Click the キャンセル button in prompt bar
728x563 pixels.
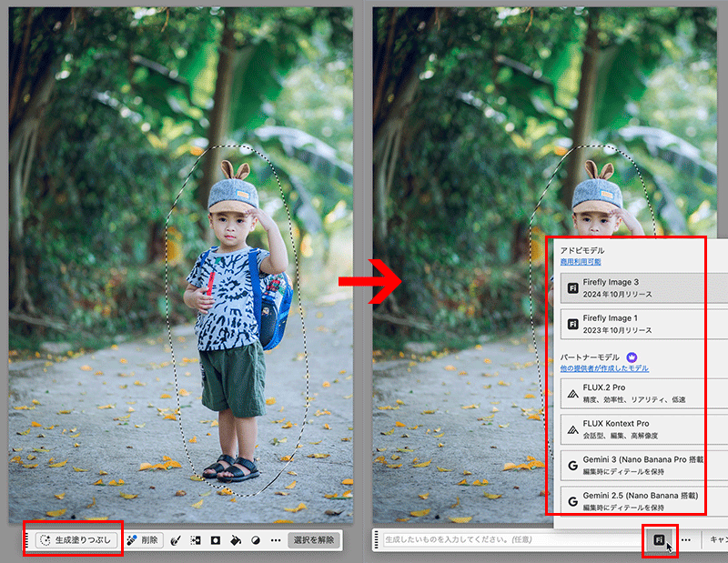717,539
